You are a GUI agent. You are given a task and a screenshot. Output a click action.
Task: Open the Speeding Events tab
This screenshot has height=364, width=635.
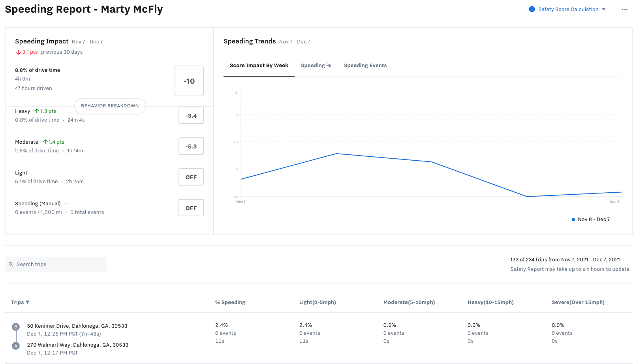[365, 66]
